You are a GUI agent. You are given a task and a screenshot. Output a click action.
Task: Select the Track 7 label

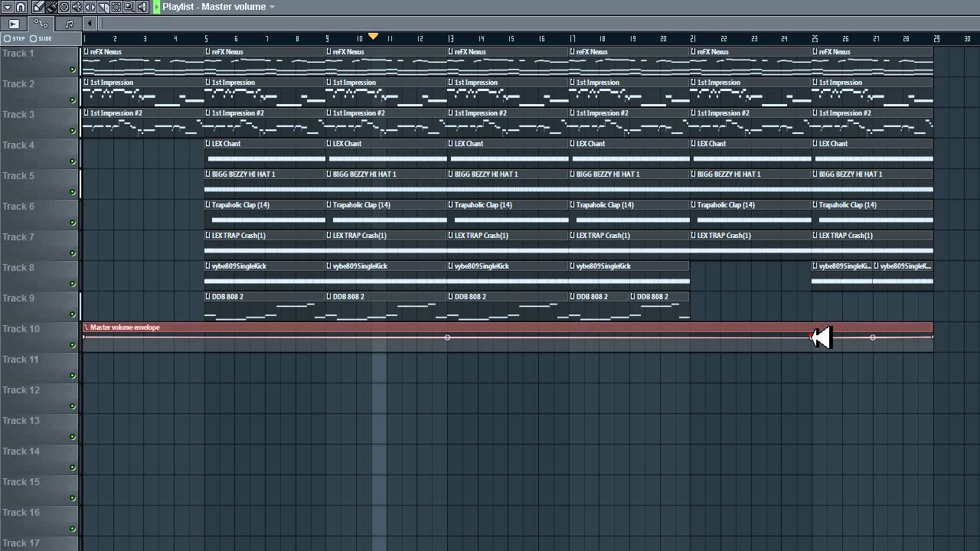[18, 237]
